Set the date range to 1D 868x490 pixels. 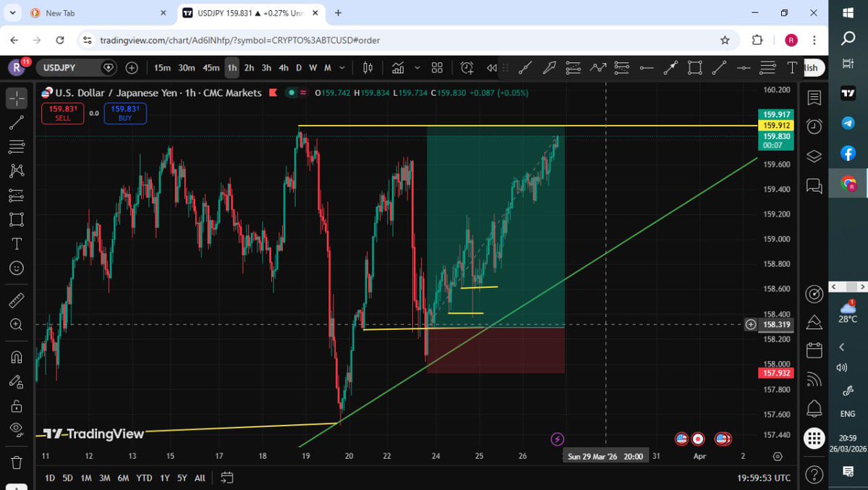pos(50,478)
